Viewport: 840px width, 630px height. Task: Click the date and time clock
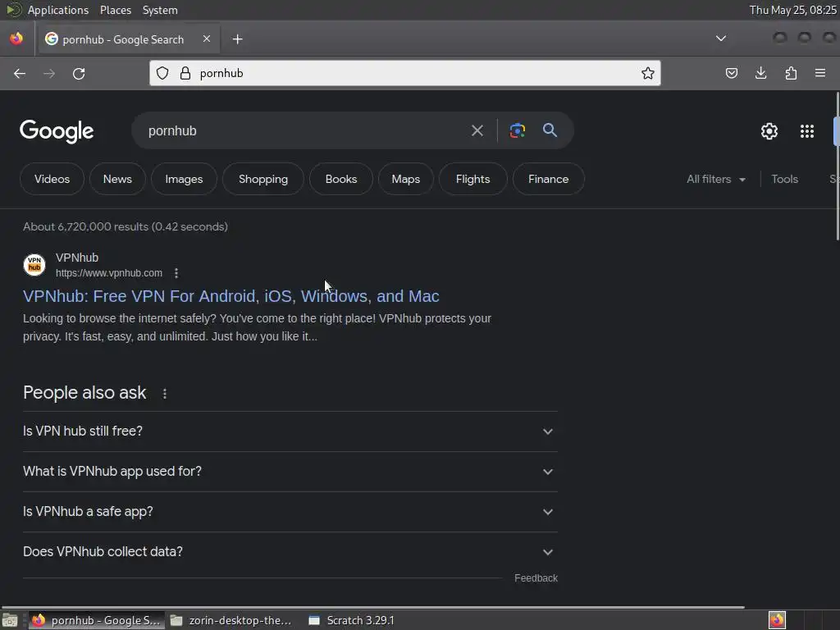click(792, 10)
